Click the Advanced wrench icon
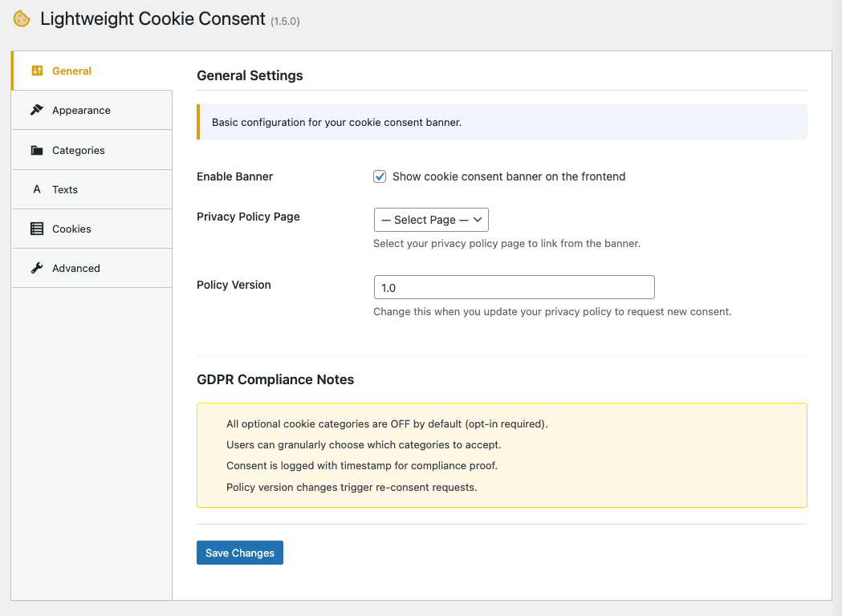Viewport: 842px width, 616px height. 36,268
